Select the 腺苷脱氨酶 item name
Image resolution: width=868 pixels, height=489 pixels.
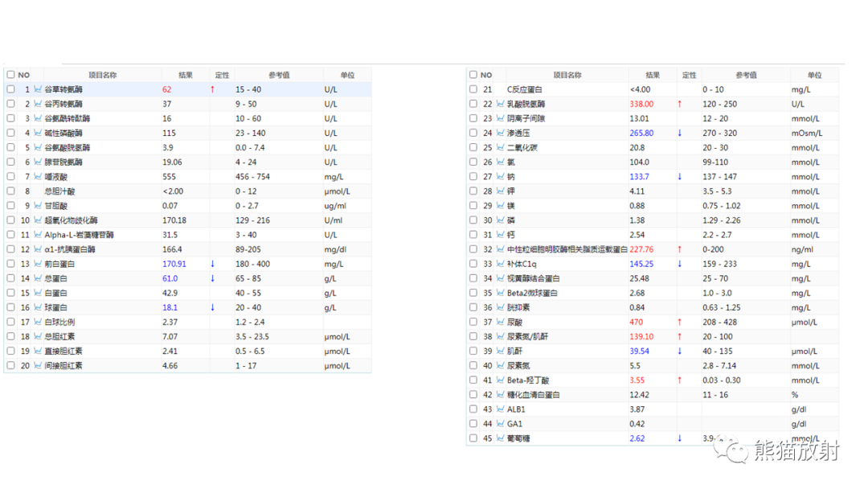[x=63, y=162]
